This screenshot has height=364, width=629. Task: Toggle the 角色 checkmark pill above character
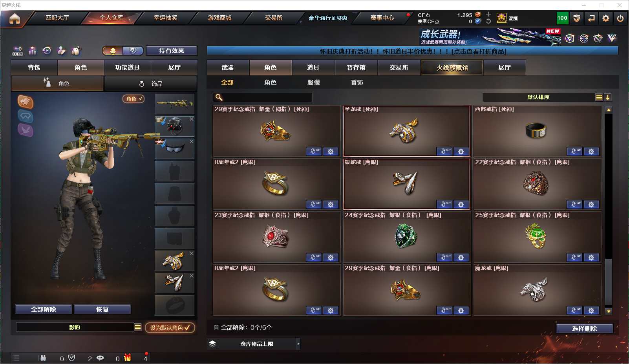(x=134, y=99)
